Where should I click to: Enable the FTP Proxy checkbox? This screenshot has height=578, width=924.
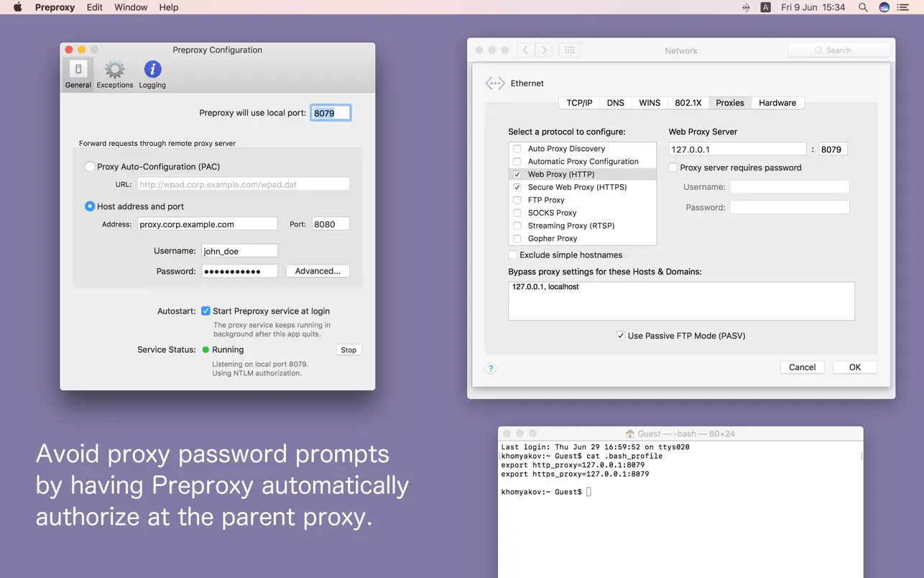click(x=517, y=200)
